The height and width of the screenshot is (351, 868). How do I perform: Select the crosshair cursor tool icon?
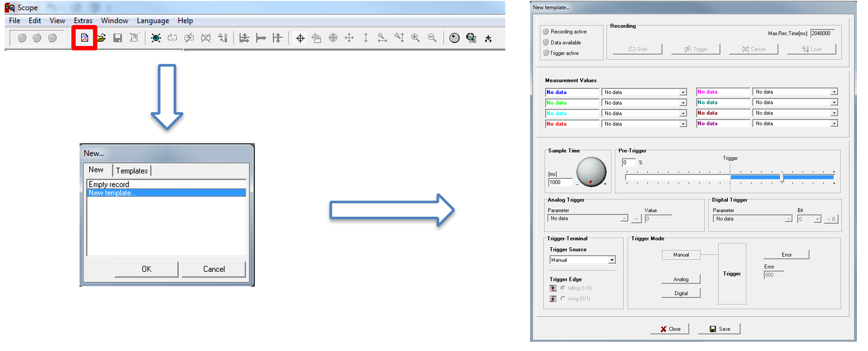point(300,38)
